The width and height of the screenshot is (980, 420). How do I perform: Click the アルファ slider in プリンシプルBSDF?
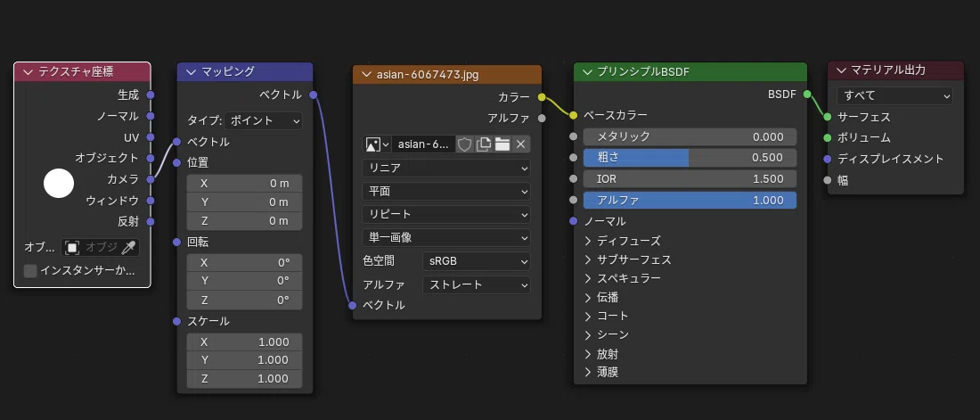click(690, 201)
